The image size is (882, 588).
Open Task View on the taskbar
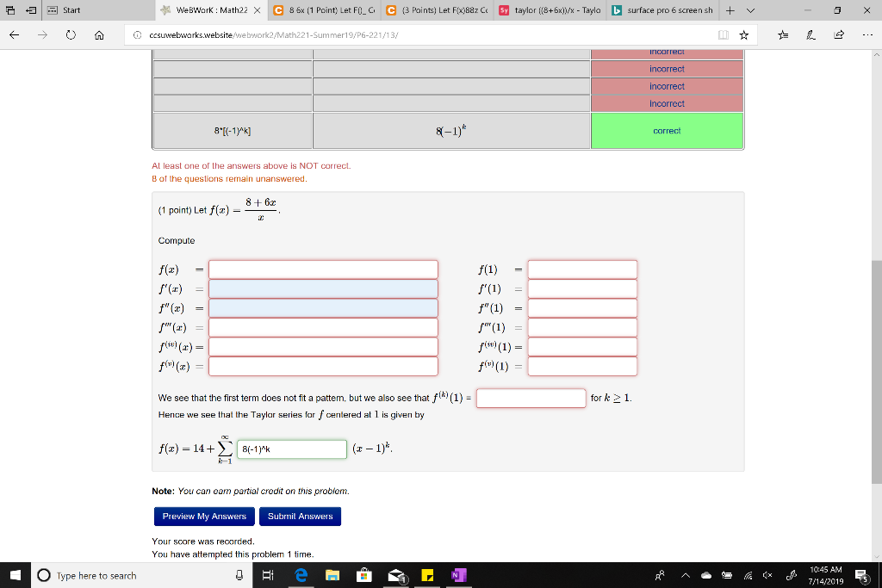(269, 575)
